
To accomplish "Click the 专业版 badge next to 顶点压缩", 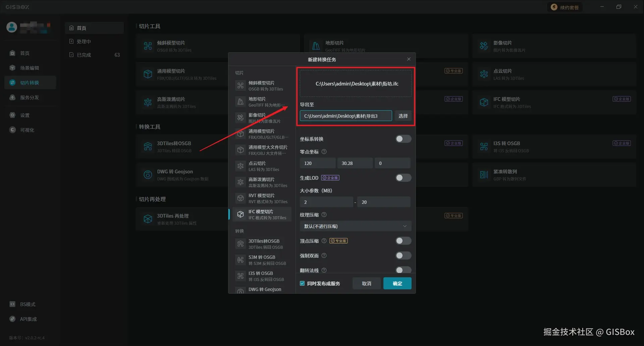I will click(338, 241).
